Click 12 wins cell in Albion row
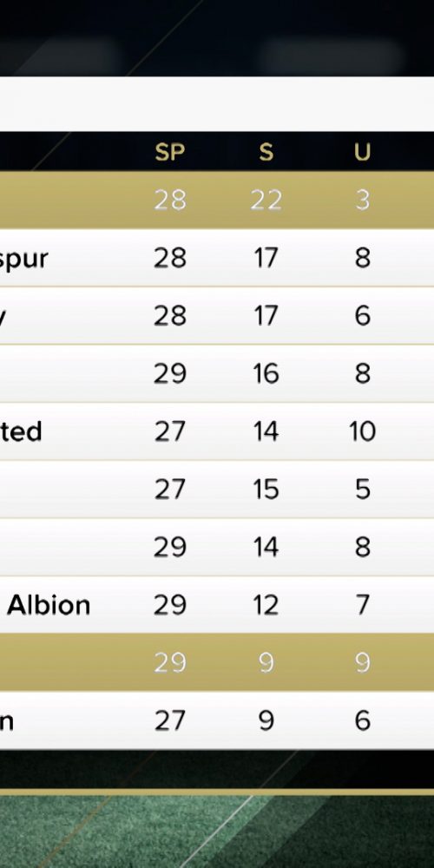The height and width of the screenshot is (868, 434). (x=266, y=604)
